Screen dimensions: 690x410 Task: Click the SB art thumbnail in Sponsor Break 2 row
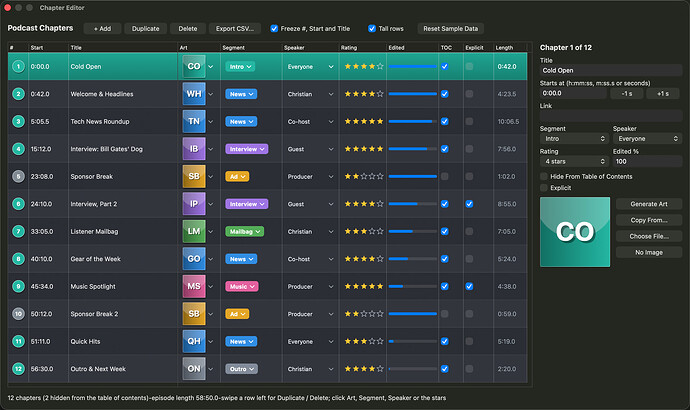point(194,314)
